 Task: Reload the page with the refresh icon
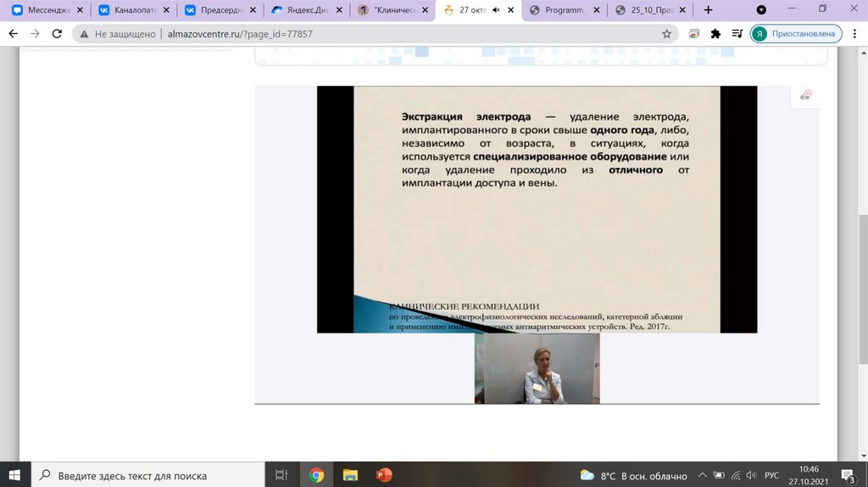[x=57, y=34]
